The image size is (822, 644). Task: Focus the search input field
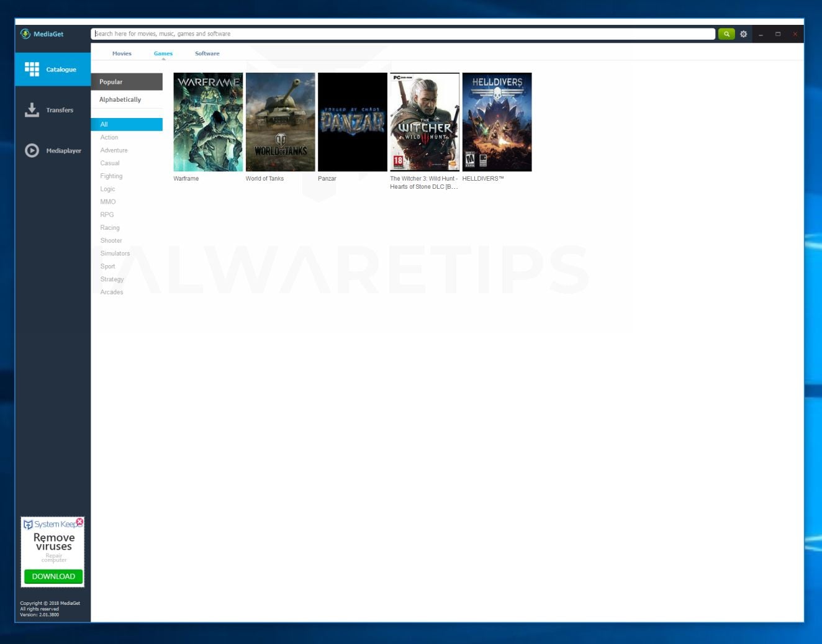[x=403, y=34]
